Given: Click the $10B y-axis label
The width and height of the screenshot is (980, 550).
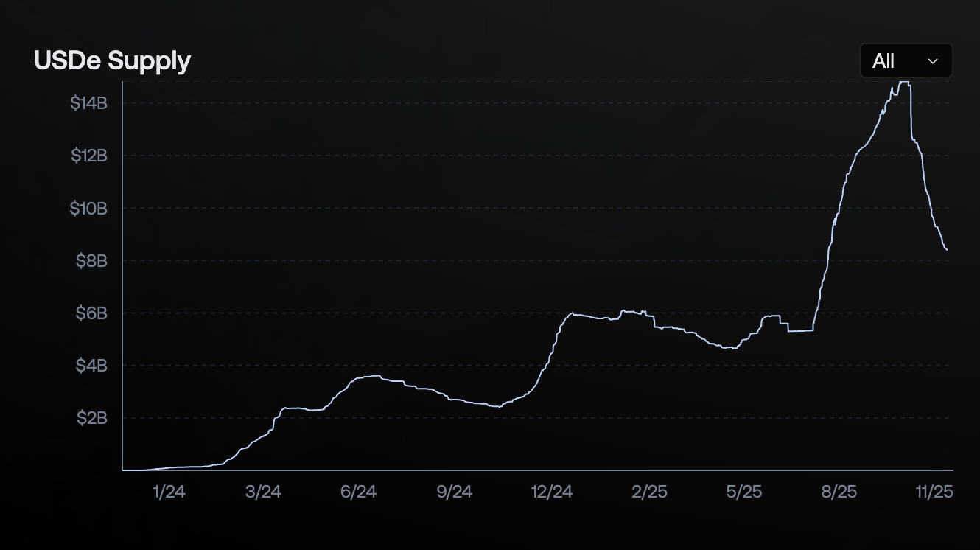Looking at the screenshot, I should click(91, 208).
